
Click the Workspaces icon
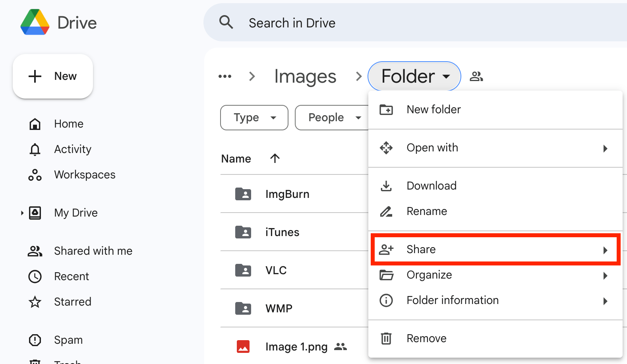35,175
